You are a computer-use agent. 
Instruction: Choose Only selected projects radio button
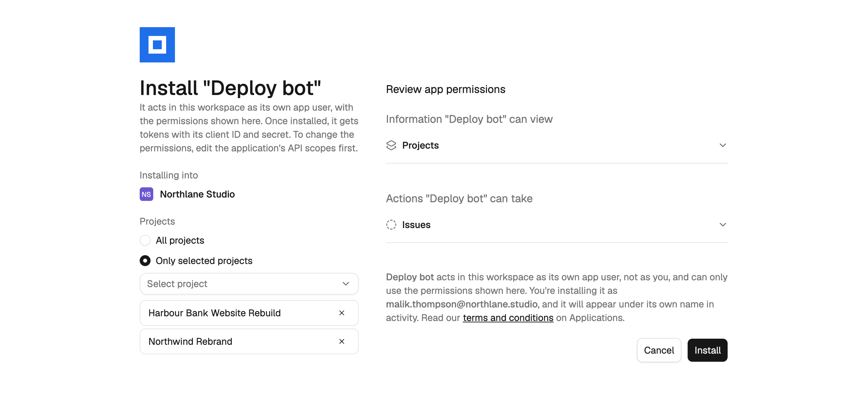point(145,261)
